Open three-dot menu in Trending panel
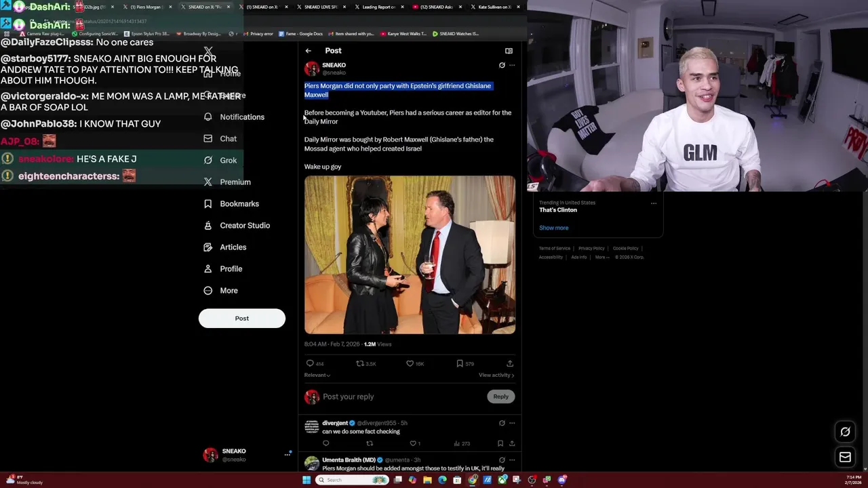The image size is (868, 488). [654, 203]
